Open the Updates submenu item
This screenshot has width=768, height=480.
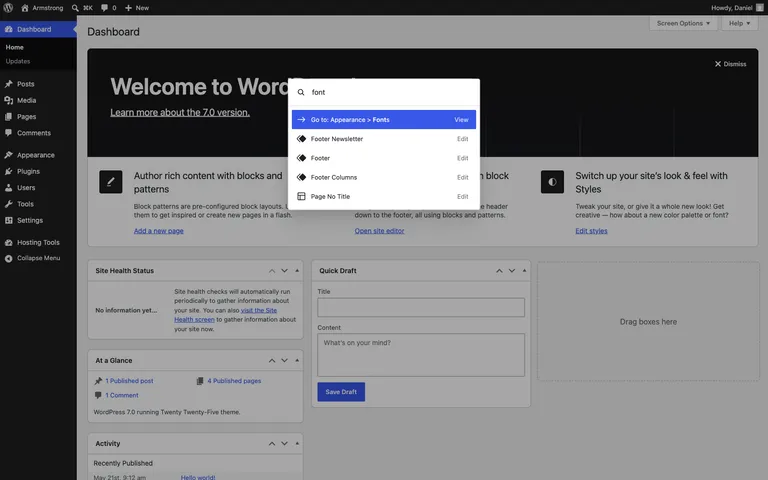pyautogui.click(x=18, y=61)
